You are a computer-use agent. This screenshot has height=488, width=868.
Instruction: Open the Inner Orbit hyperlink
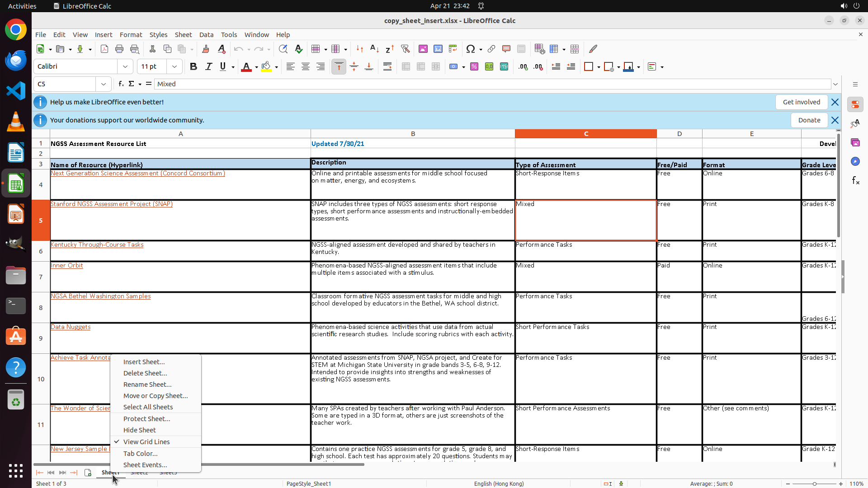pyautogui.click(x=67, y=266)
